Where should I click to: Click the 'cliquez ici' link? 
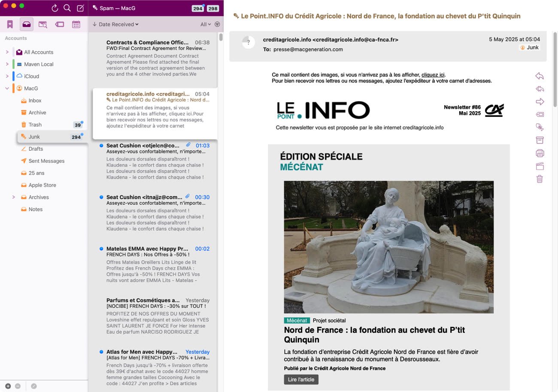pyautogui.click(x=433, y=75)
